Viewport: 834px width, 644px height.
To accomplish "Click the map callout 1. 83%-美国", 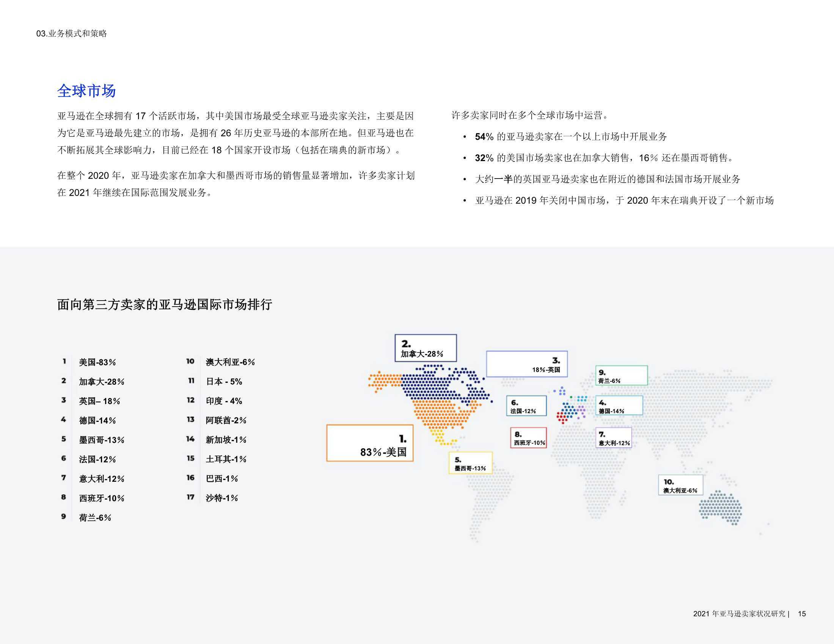I will [x=370, y=443].
